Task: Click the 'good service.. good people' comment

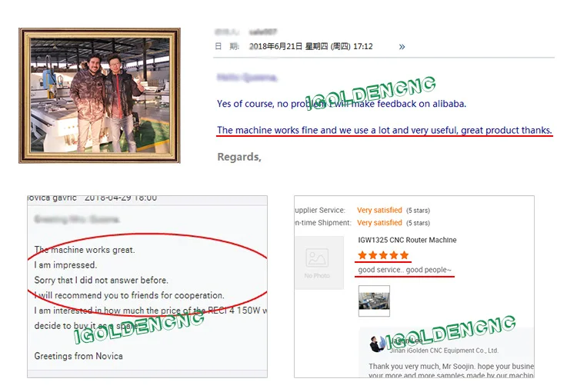Action: [405, 270]
